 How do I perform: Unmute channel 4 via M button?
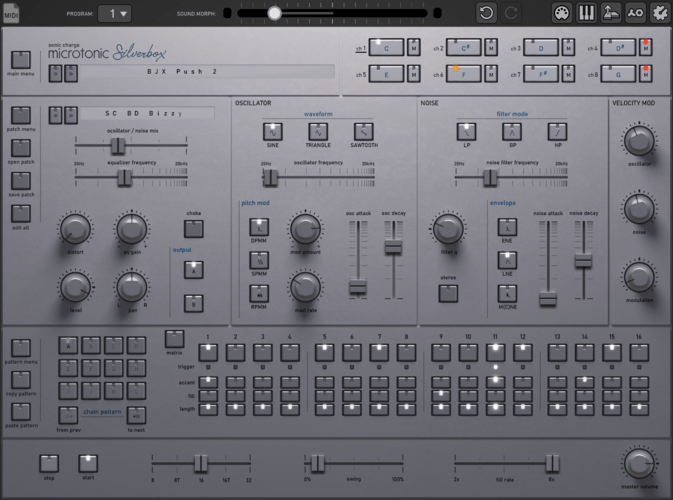tap(646, 47)
